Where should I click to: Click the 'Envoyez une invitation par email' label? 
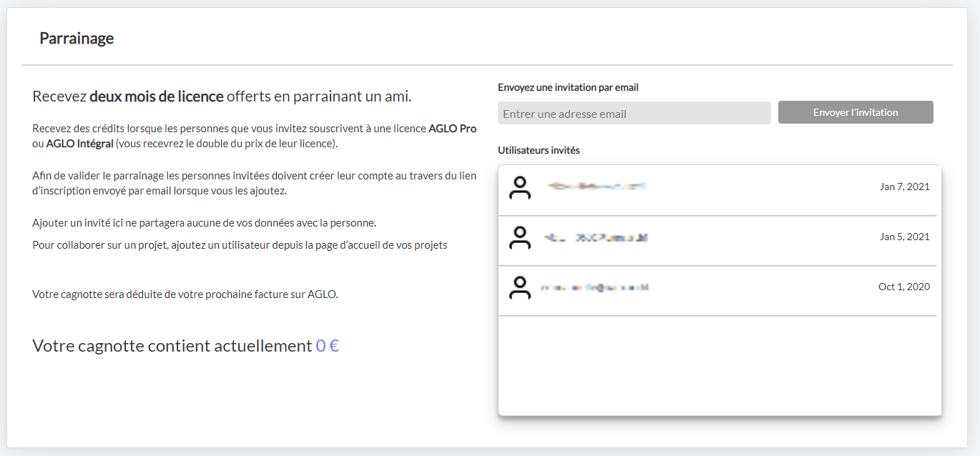[x=568, y=87]
